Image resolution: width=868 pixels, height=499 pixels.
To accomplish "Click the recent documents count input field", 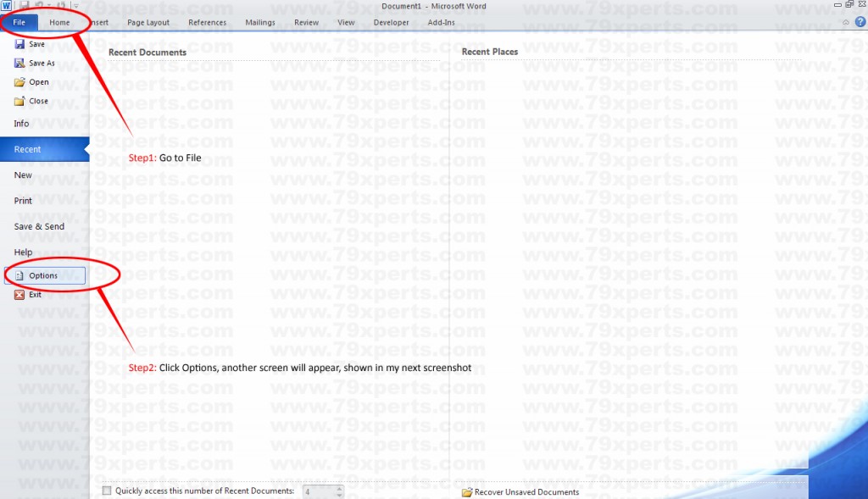I will tap(320, 491).
